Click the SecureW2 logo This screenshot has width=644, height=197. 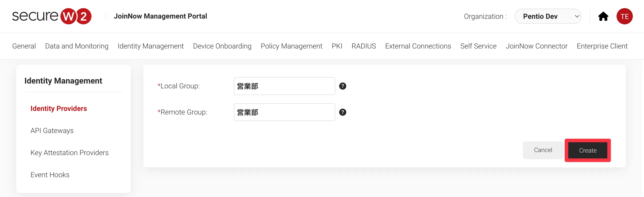(52, 16)
